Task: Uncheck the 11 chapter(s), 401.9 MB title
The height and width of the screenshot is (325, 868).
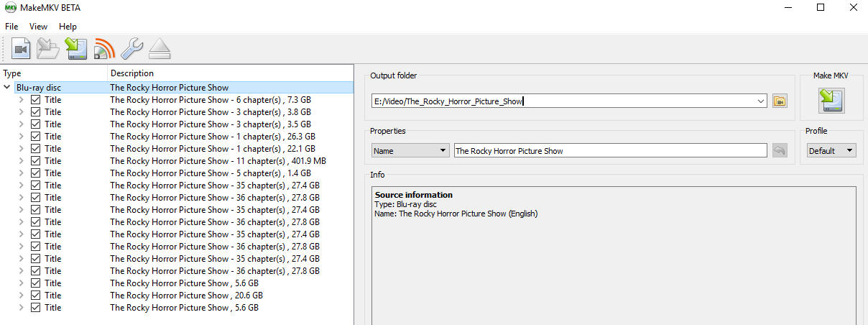Action: coord(35,161)
